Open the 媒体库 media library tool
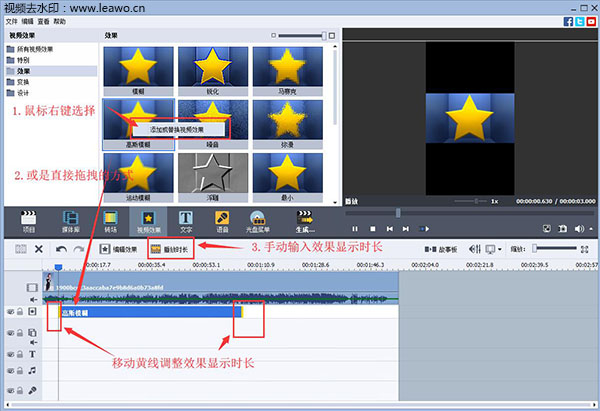Image resolution: width=600 pixels, height=411 pixels. pos(71,222)
